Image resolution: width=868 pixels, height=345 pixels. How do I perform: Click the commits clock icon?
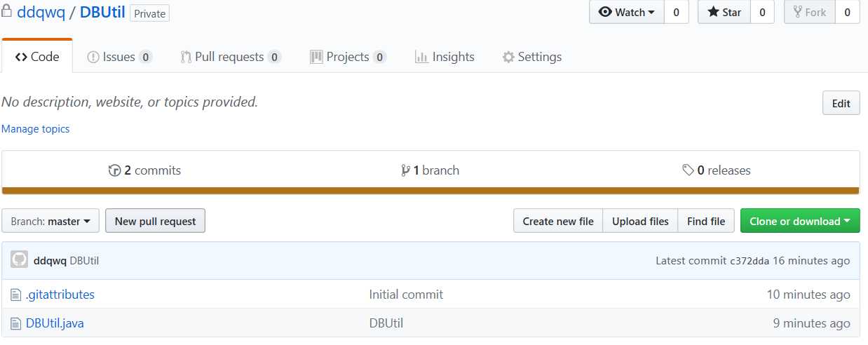tap(114, 170)
